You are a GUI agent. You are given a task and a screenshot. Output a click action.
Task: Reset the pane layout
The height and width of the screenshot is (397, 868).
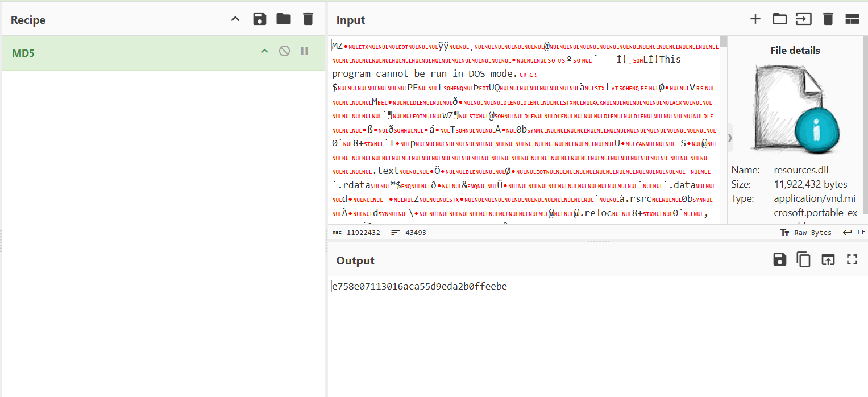coord(852,19)
